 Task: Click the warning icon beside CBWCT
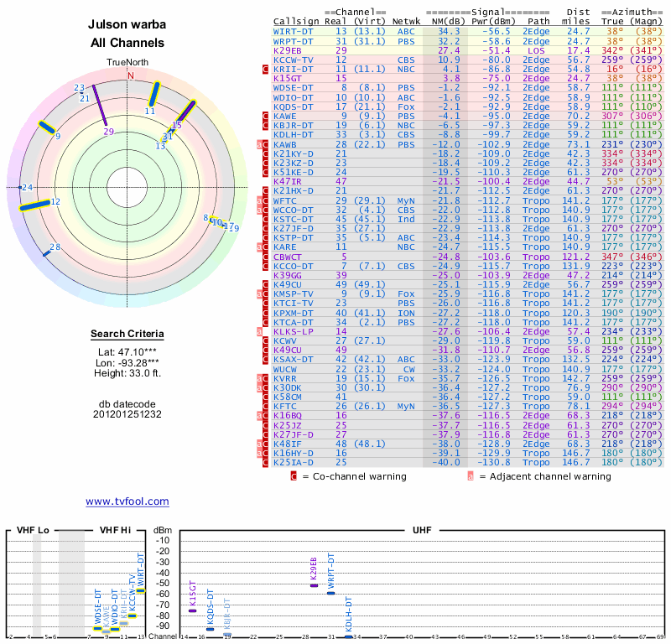[x=265, y=257]
